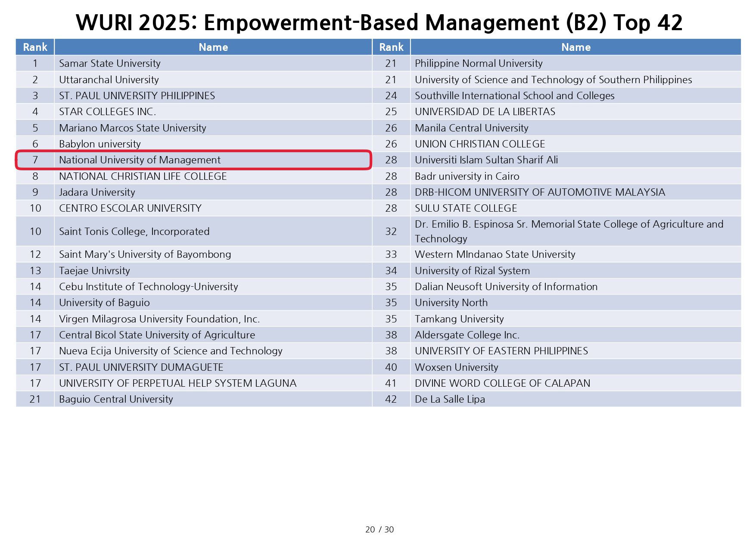756x535 pixels.
Task: Select rank cell '7'
Action: click(35, 160)
